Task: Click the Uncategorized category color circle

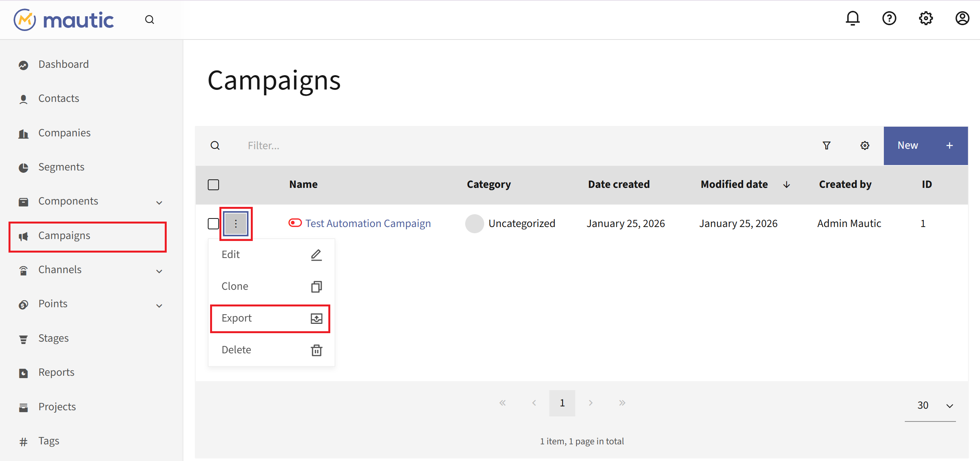Action: pos(474,224)
